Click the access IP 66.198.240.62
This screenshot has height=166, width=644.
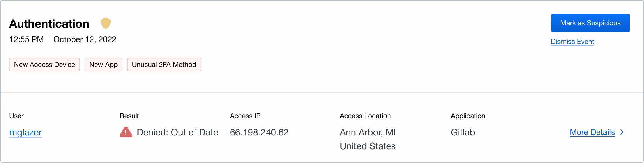pos(259,132)
